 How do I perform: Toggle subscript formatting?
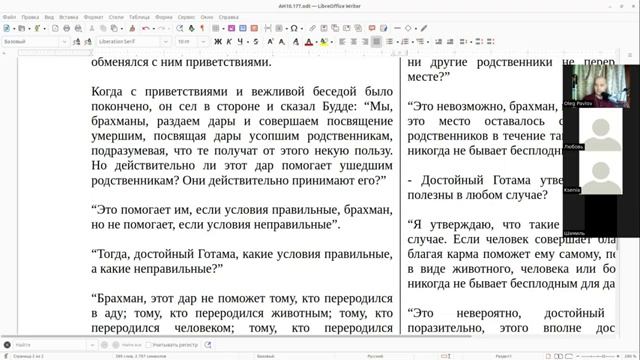click(x=282, y=42)
